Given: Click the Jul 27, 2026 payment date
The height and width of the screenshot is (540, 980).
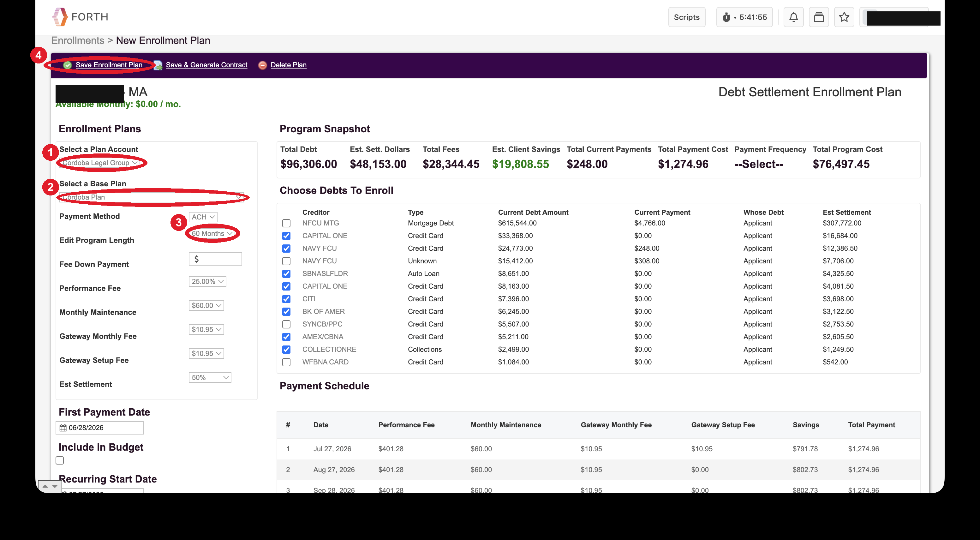Looking at the screenshot, I should coord(332,449).
